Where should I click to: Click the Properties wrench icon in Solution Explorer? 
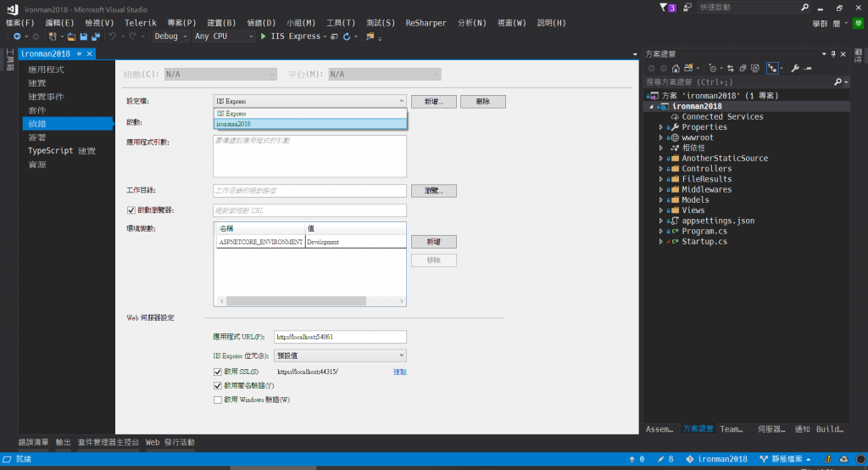coord(795,68)
